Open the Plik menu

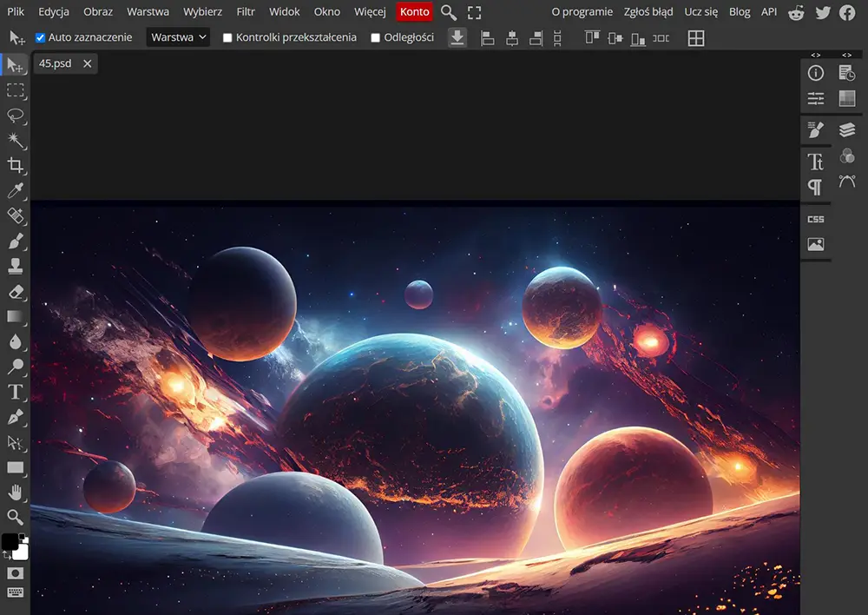[x=16, y=11]
